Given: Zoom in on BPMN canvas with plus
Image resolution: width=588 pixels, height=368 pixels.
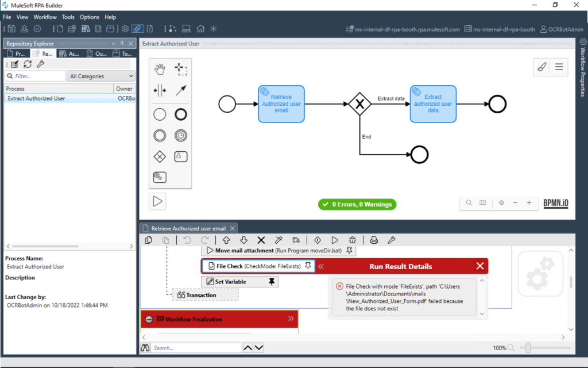Looking at the screenshot, I should [x=529, y=203].
